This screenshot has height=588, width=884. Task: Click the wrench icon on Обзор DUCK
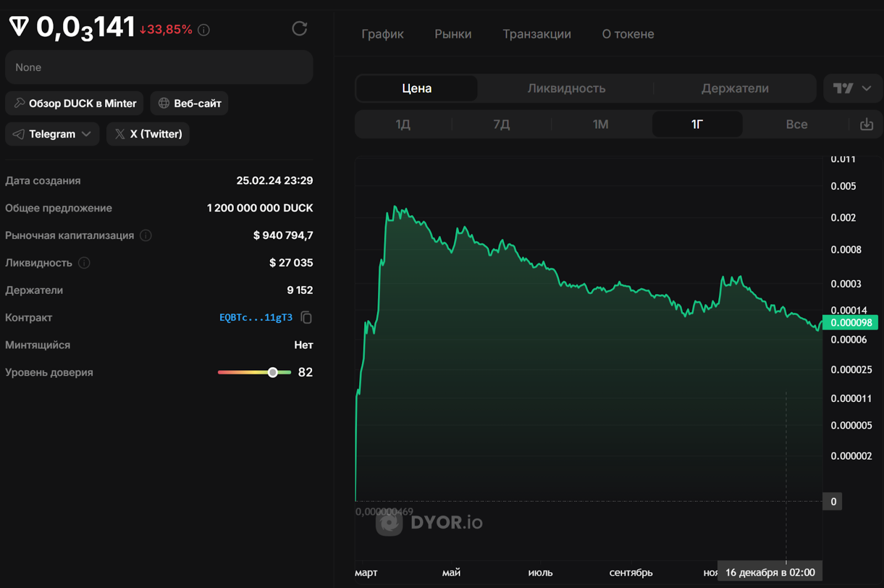[19, 103]
